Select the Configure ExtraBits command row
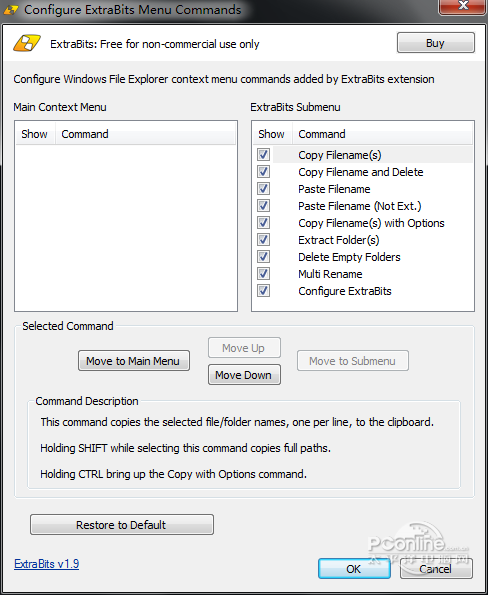Viewport: 488px width, 595px height. tap(363, 291)
